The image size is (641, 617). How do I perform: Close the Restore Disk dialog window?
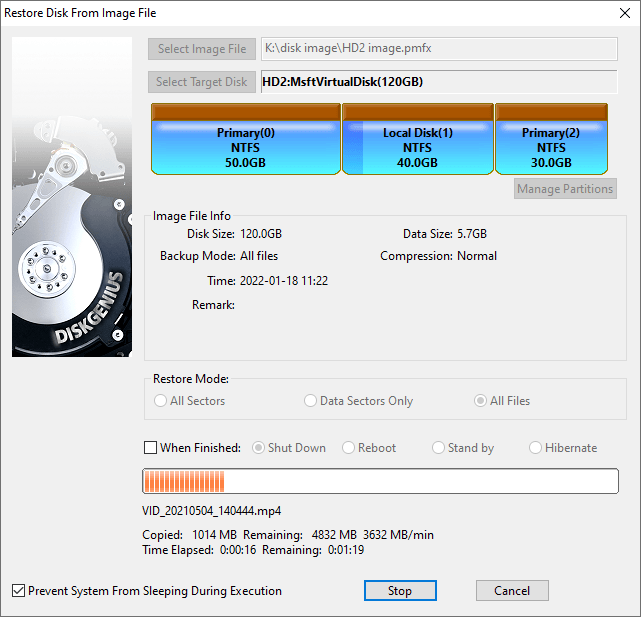click(620, 13)
